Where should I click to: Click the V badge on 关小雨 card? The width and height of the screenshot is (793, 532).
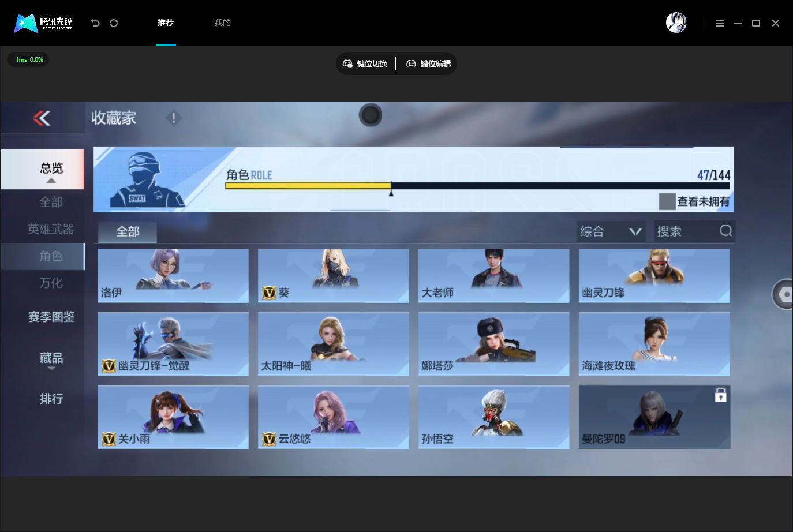click(109, 439)
